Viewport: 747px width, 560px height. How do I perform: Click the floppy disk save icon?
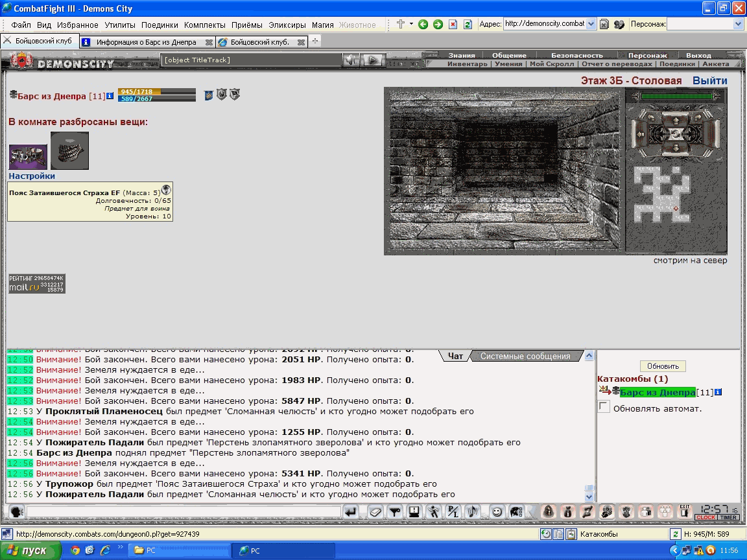(414, 512)
